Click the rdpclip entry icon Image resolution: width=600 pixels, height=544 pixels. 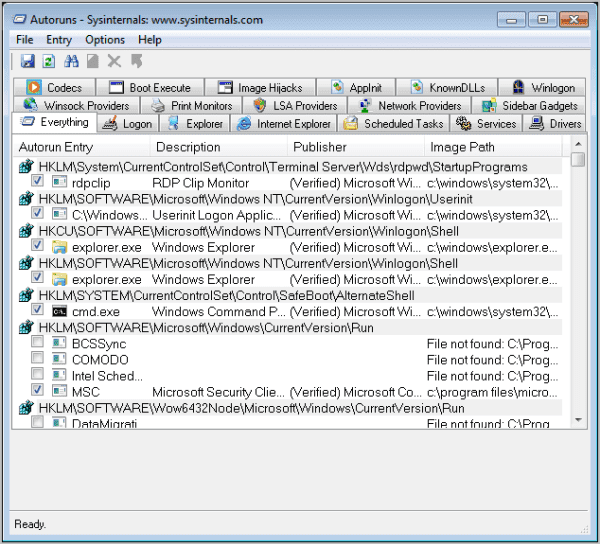[59, 182]
